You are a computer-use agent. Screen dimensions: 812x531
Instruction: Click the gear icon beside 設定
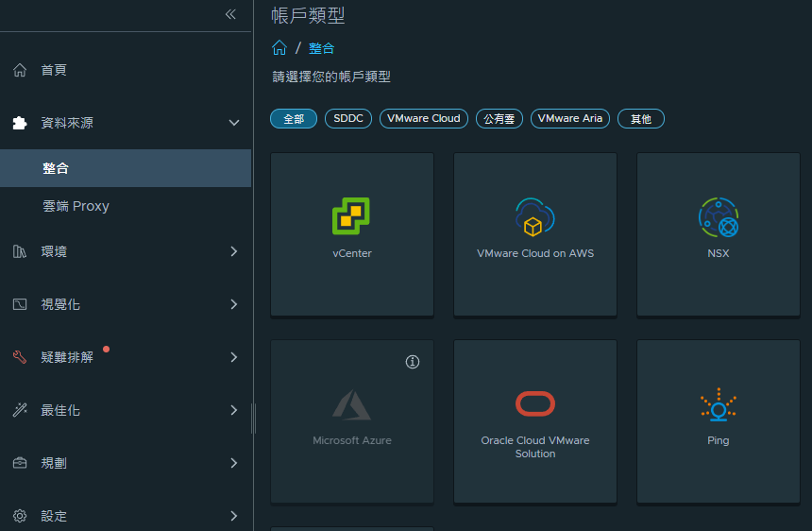20,516
